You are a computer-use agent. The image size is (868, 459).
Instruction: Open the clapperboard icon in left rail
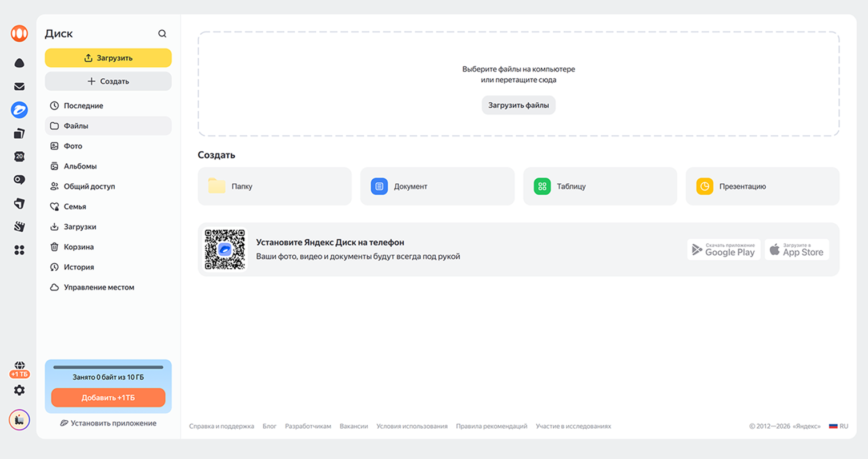[x=19, y=227]
